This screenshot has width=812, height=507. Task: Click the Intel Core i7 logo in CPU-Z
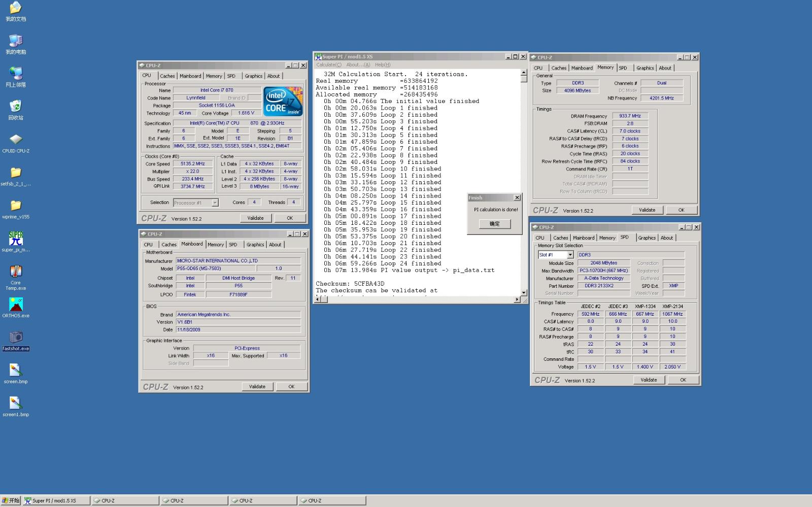point(283,102)
